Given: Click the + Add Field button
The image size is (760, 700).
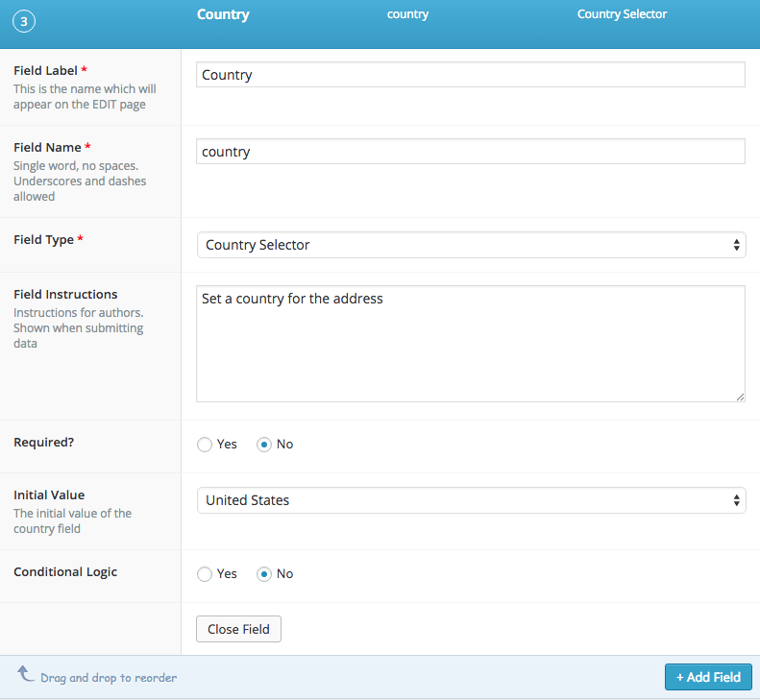Looking at the screenshot, I should coord(708,677).
